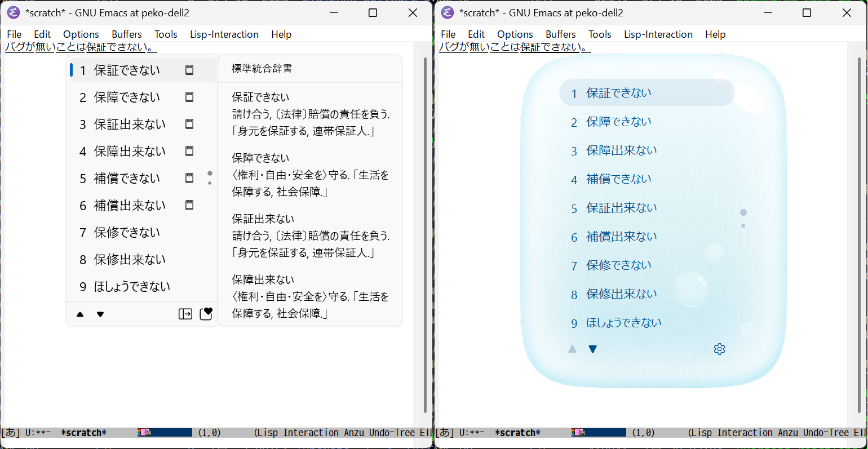Open Buffers menu in left Emacs window
The height and width of the screenshot is (449, 868).
coord(127,34)
